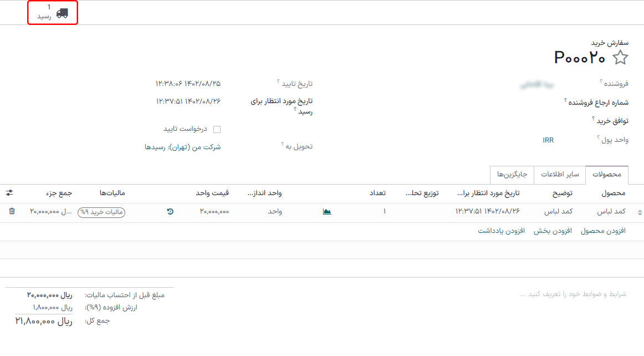Click the توافق خرید field label
This screenshot has height=356, width=644.
[x=612, y=121]
